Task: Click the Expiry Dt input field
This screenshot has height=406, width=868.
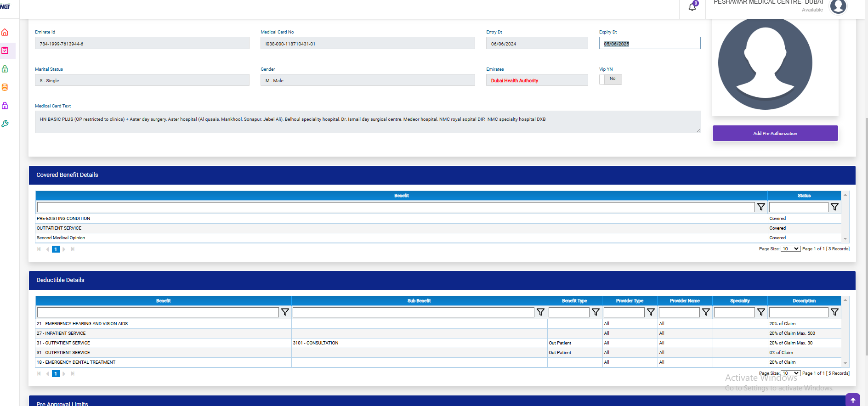Action: point(649,43)
